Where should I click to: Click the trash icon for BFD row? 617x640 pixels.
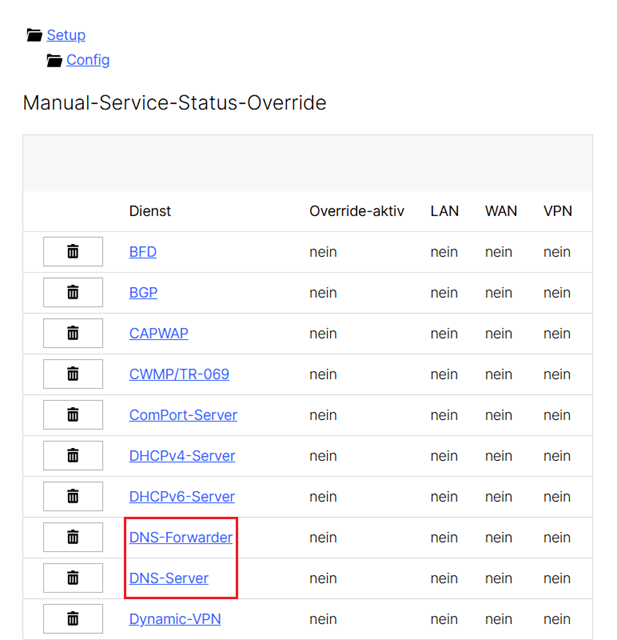pos(73,252)
